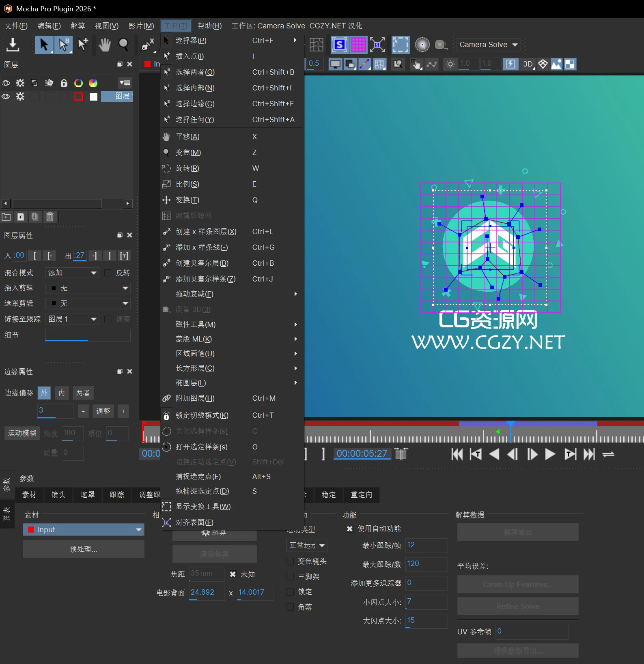Screen dimensions: 644x664
Task: Expand the 蒙版 ML(K) submenu
Action: [x=232, y=339]
